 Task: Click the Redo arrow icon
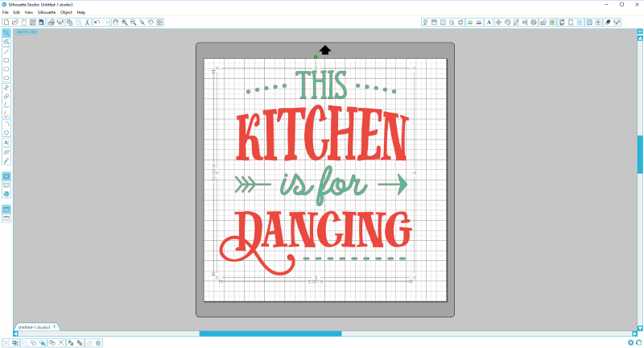(105, 23)
